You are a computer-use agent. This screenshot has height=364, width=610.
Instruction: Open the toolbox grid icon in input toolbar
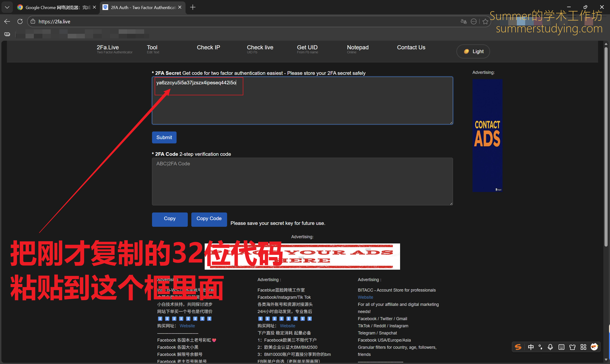[x=583, y=347]
